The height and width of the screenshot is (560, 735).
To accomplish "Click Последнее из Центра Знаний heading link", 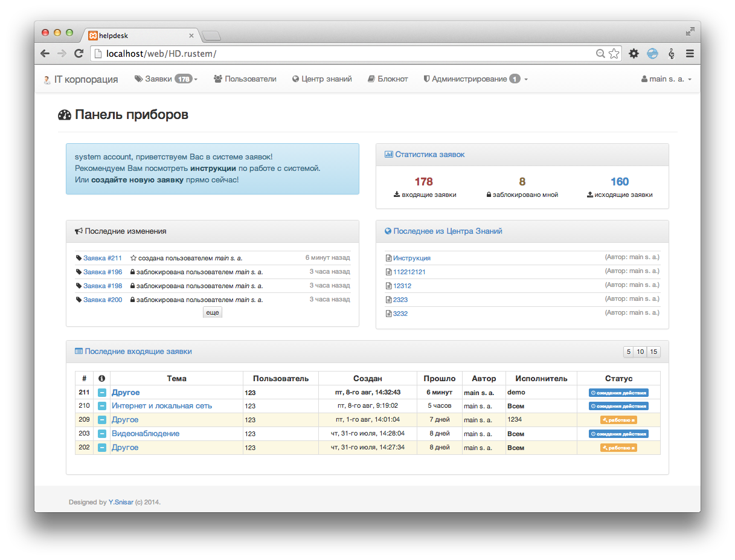I will pyautogui.click(x=448, y=231).
